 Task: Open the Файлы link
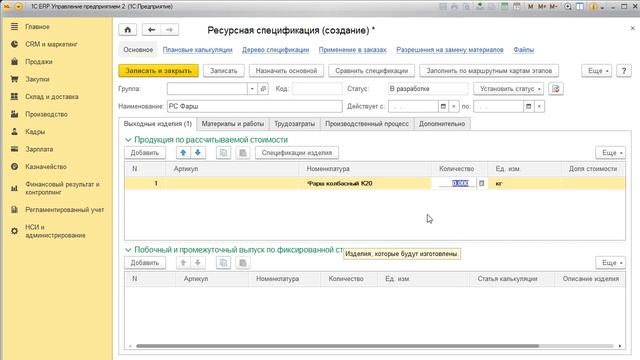(x=524, y=50)
